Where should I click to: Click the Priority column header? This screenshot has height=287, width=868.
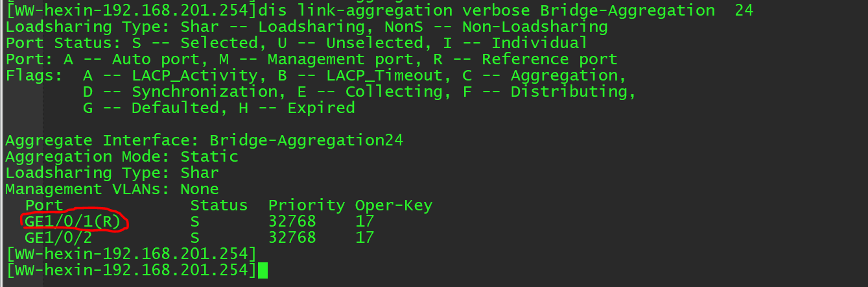click(x=306, y=205)
